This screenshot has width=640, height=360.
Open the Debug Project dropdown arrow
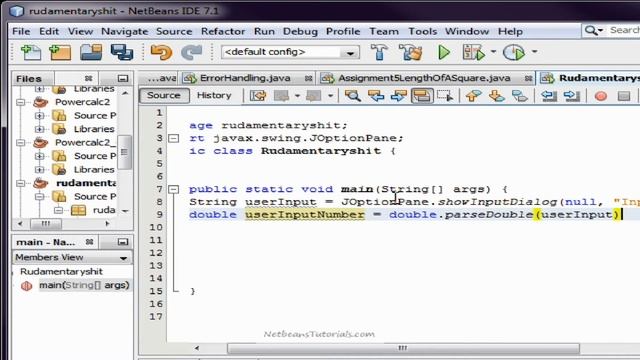(493, 52)
